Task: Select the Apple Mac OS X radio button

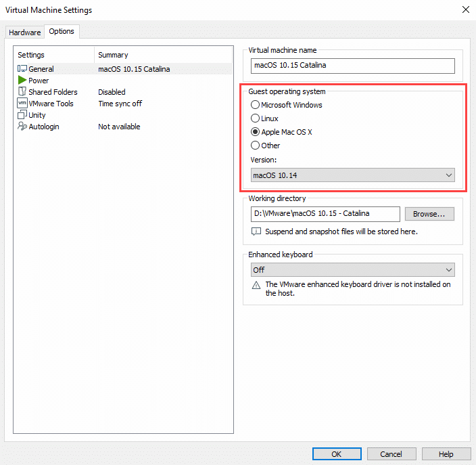Action: (x=255, y=132)
